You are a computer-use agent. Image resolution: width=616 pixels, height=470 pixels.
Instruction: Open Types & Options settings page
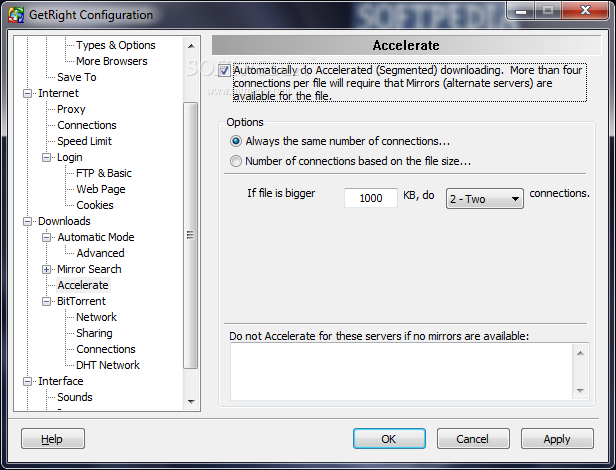coord(116,45)
